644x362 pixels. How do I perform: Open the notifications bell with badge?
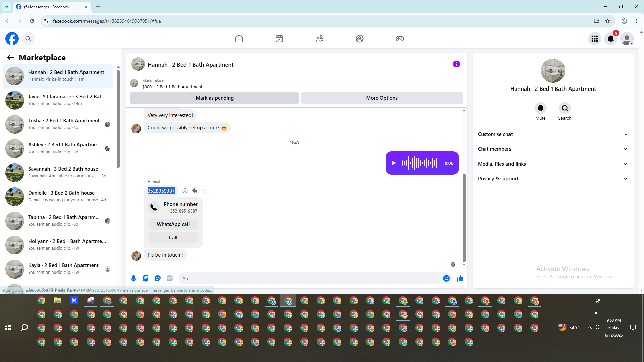(611, 39)
